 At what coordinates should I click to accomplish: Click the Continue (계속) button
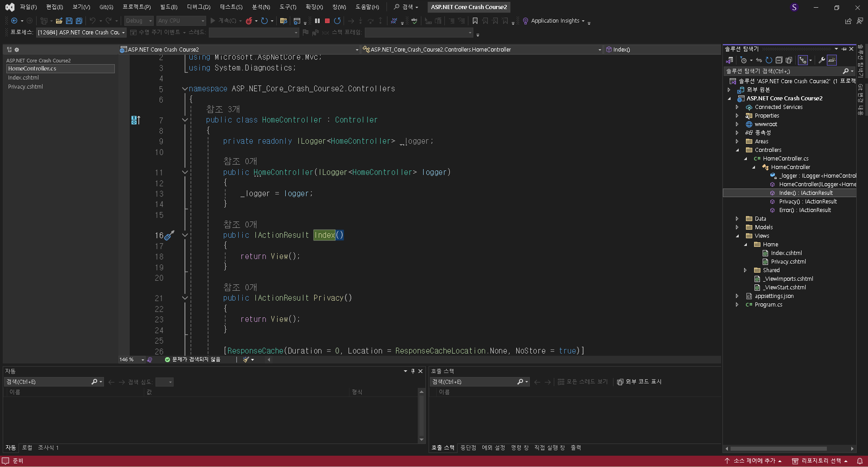pyautogui.click(x=223, y=21)
